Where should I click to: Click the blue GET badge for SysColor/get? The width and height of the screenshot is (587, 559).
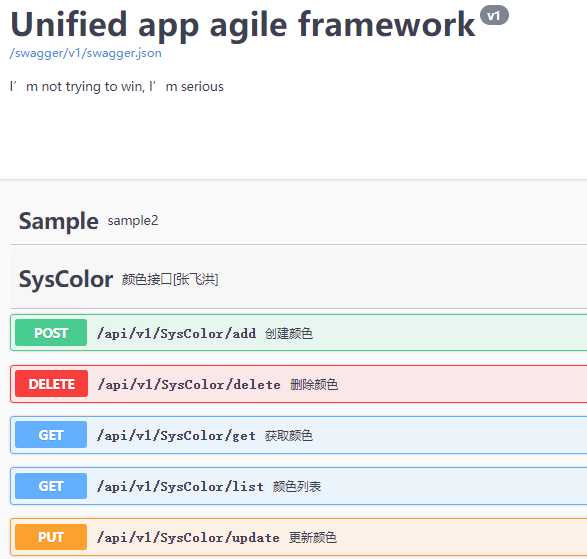coord(51,435)
